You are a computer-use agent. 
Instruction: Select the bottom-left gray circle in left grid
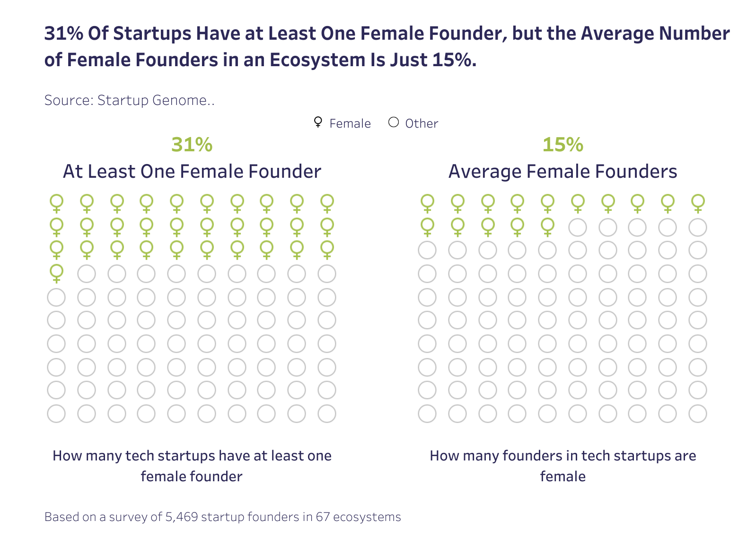click(56, 414)
